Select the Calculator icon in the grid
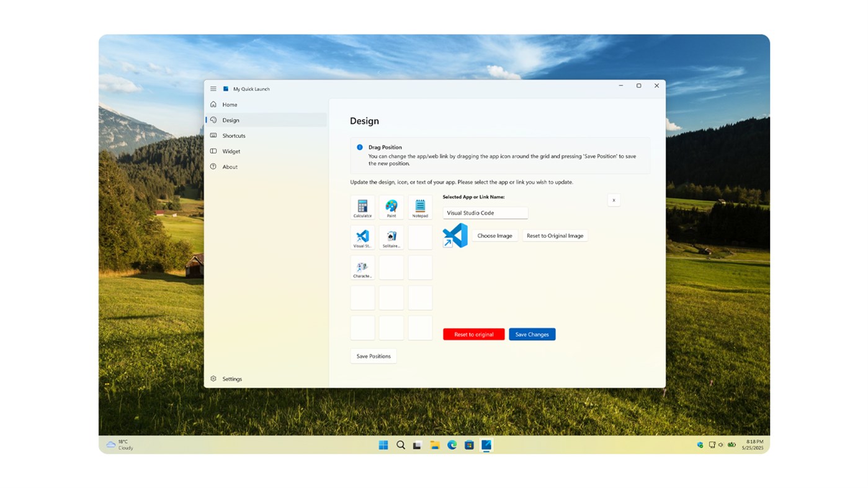Viewport: 868px width, 488px height. [x=362, y=206]
